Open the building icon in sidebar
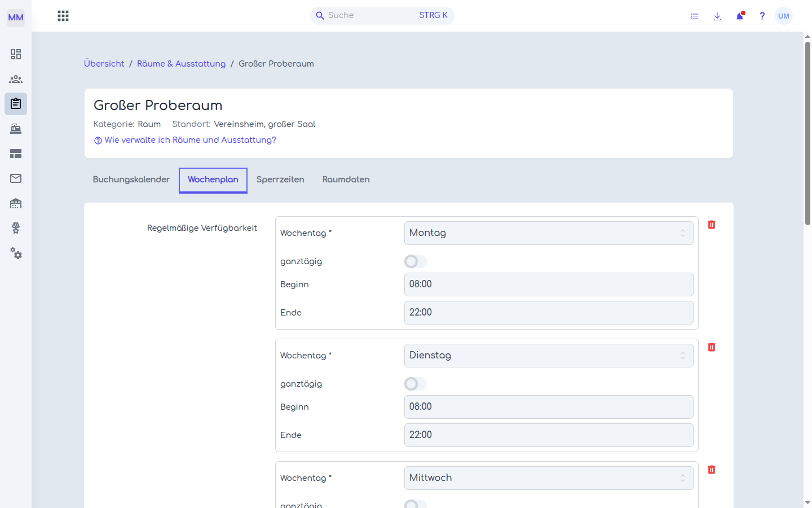The image size is (812, 508). [x=16, y=203]
